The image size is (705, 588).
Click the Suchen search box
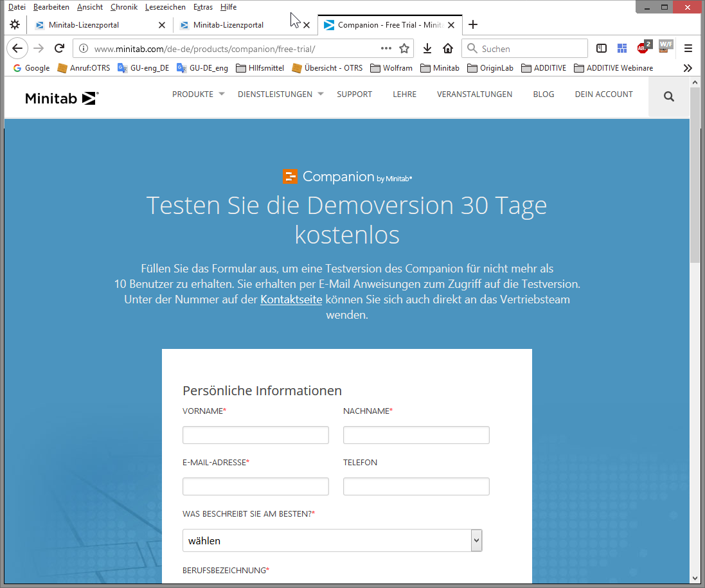[x=524, y=49]
